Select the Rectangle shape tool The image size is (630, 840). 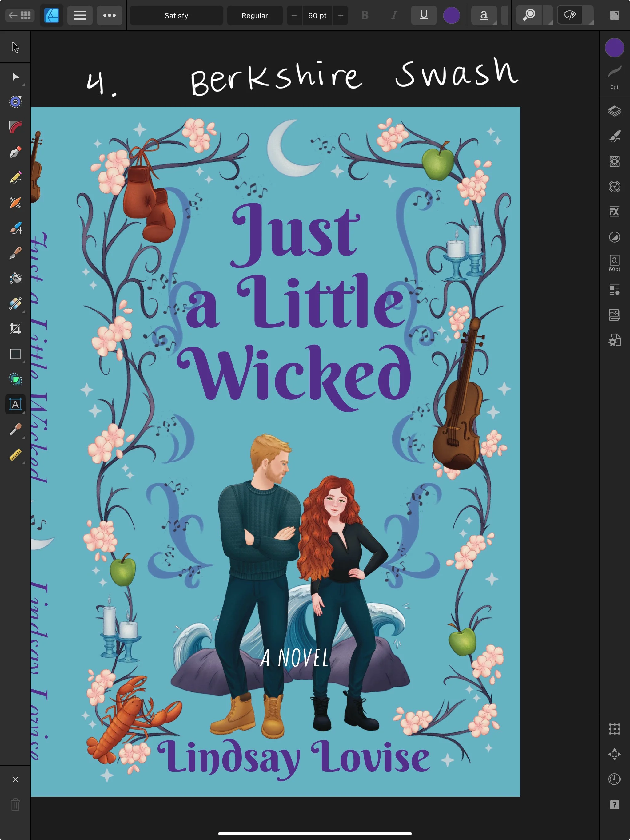[x=15, y=354]
